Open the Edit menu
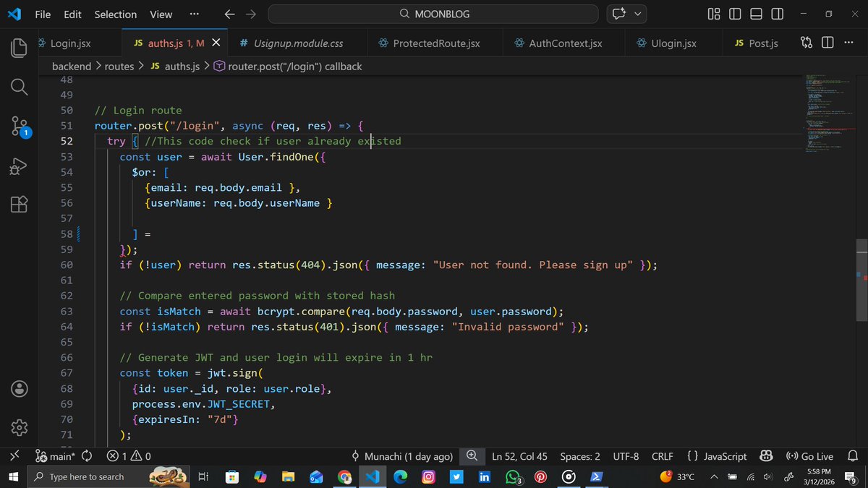Viewport: 868px width, 488px height. pyautogui.click(x=72, y=14)
